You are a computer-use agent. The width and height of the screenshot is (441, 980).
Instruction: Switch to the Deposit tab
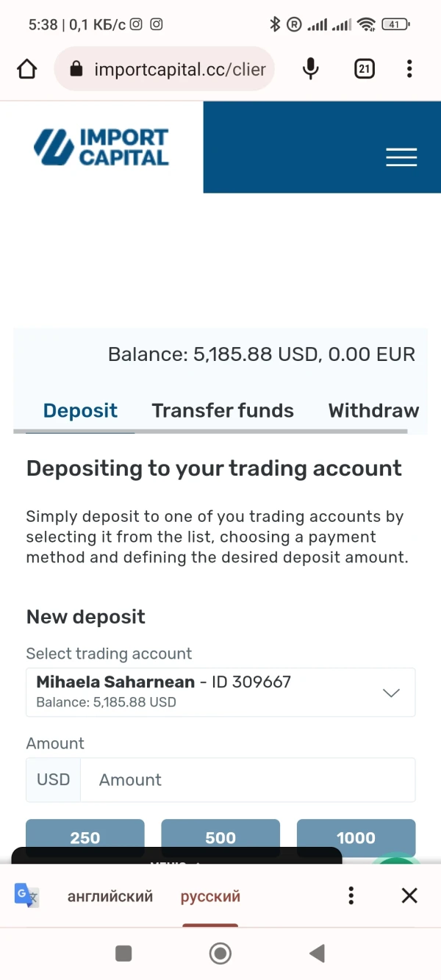80,410
